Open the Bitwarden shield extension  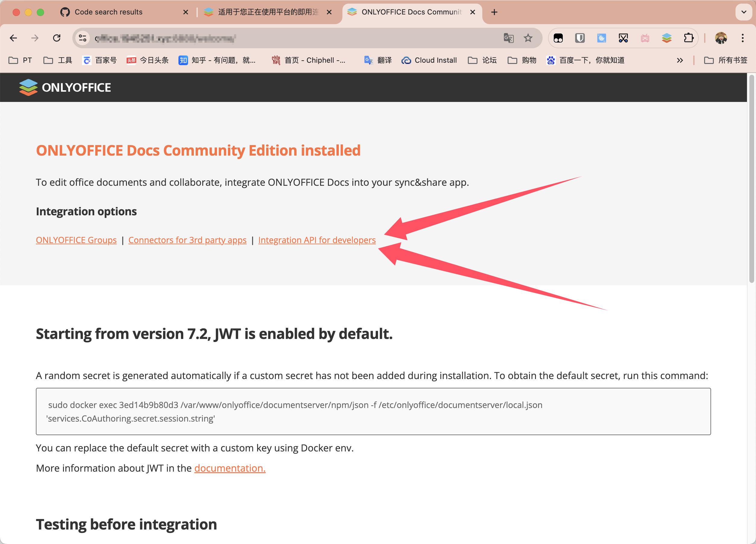pos(580,38)
